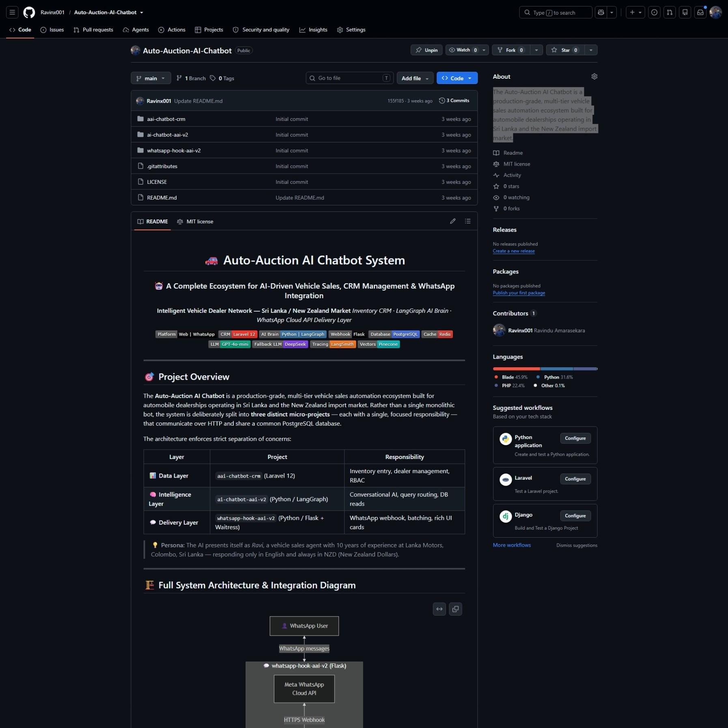The image size is (728, 728).
Task: Expand the repository name switcher arrow
Action: coord(142,13)
